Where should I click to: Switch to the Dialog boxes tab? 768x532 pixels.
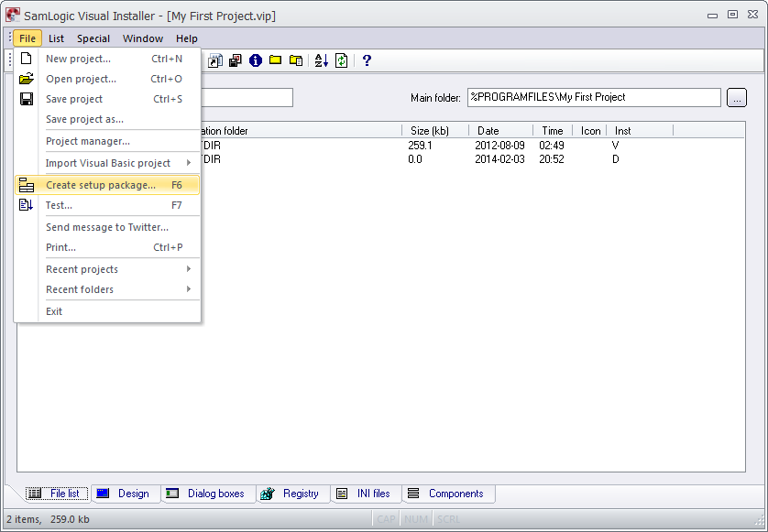click(x=208, y=494)
